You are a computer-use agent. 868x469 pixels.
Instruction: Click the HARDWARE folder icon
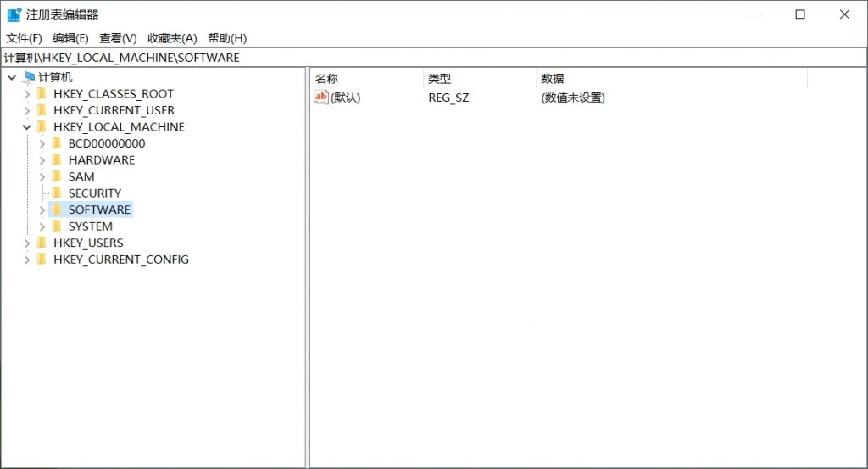57,160
